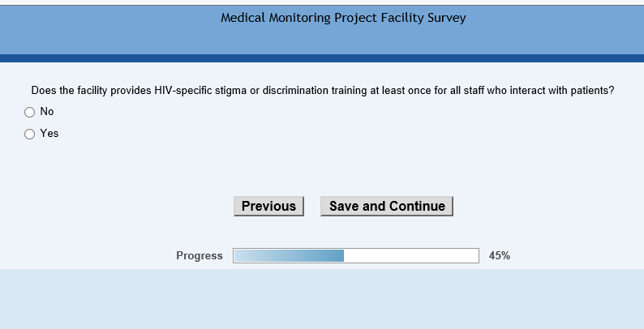The image size is (644, 329).
Task: Click the 45% completion percentage text
Action: point(500,256)
